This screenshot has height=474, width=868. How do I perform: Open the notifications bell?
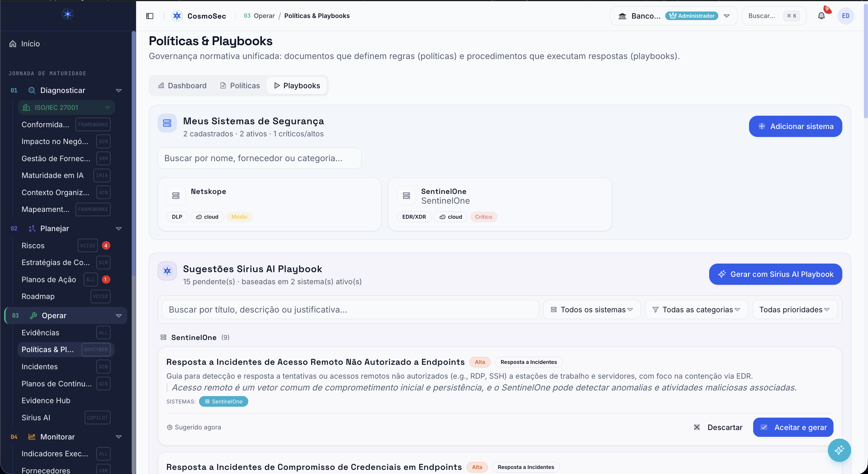click(x=821, y=16)
